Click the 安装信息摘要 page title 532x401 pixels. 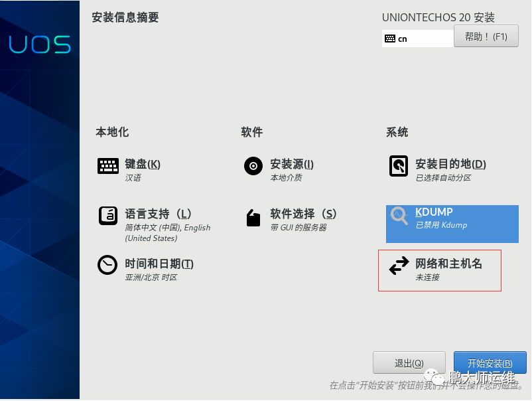click(x=125, y=17)
